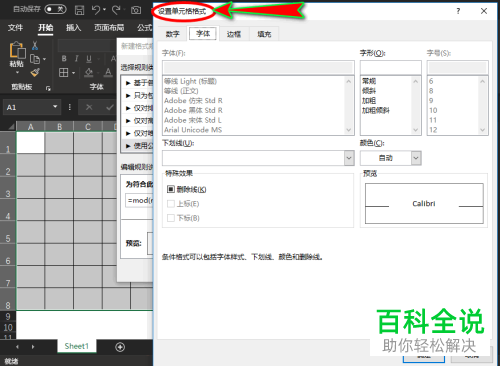Choose 倾斜 in font style list
500x366 pixels.
pyautogui.click(x=369, y=91)
